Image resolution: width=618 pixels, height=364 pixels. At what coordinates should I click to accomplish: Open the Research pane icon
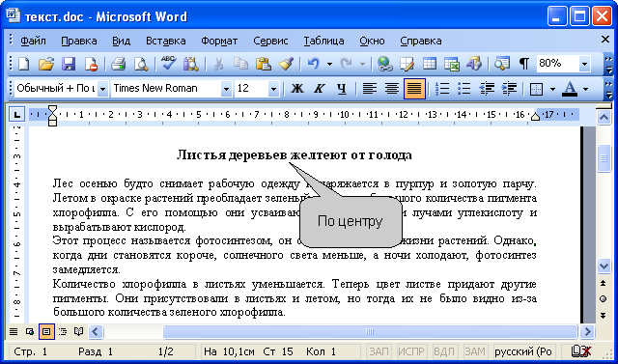click(191, 64)
